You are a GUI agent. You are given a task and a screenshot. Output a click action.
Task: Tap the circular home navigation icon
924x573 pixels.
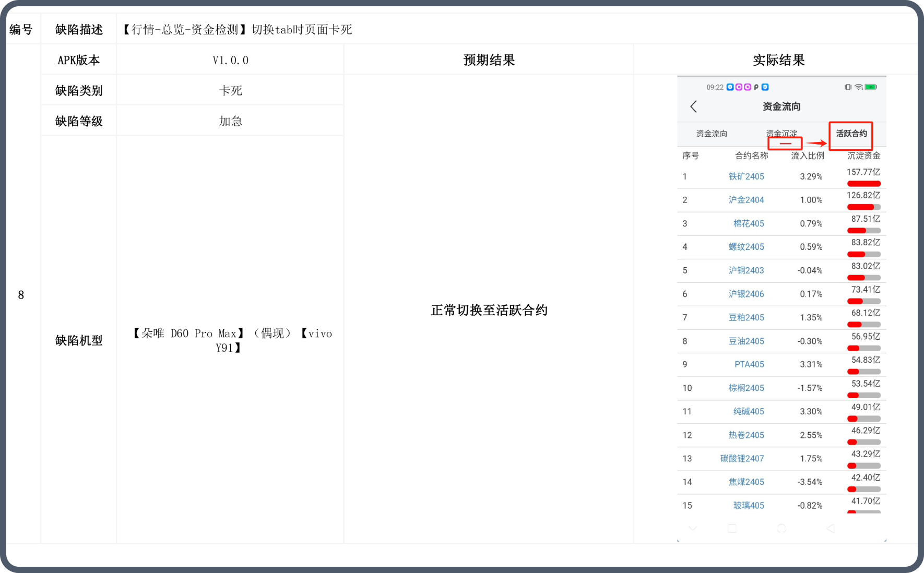tap(781, 529)
